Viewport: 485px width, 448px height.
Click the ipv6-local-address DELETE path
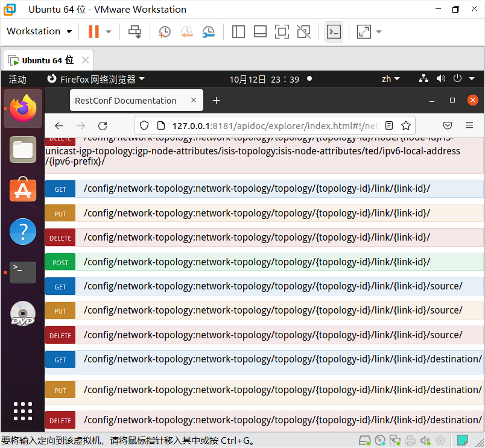[x=252, y=151]
